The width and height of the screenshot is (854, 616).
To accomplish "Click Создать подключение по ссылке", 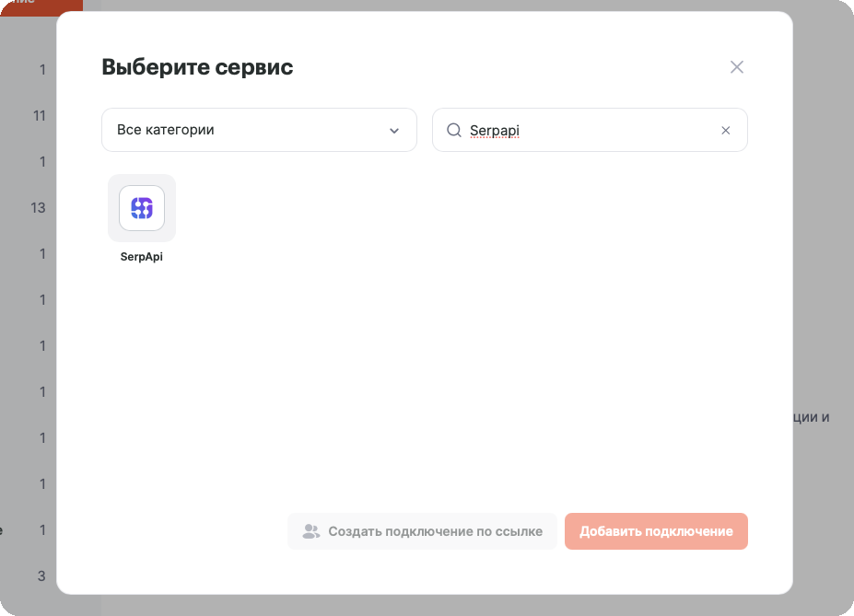I will coord(422,531).
